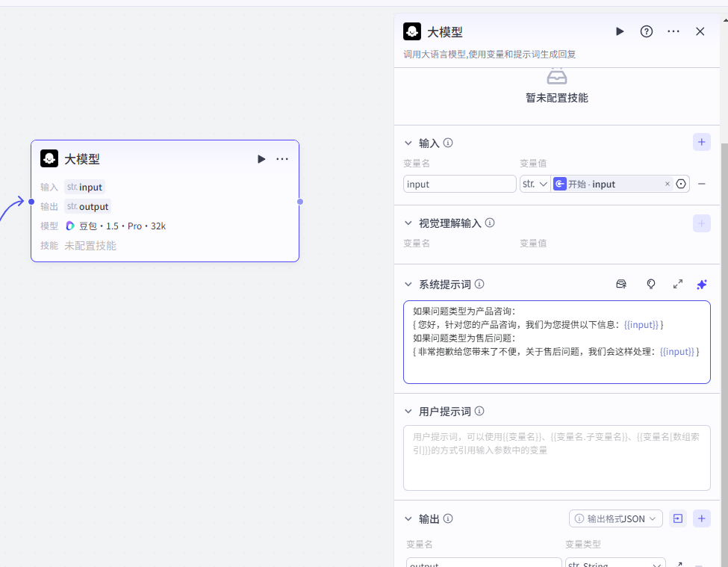Open the help icon in panel header
Image resolution: width=728 pixels, height=567 pixels.
click(x=647, y=31)
